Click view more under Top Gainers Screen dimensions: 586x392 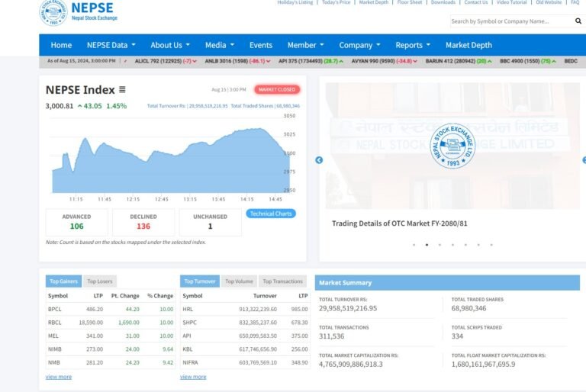coord(59,377)
